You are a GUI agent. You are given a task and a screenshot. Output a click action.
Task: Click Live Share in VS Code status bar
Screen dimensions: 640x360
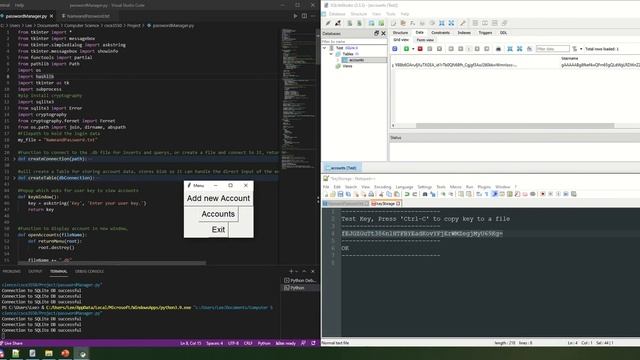click(11, 343)
